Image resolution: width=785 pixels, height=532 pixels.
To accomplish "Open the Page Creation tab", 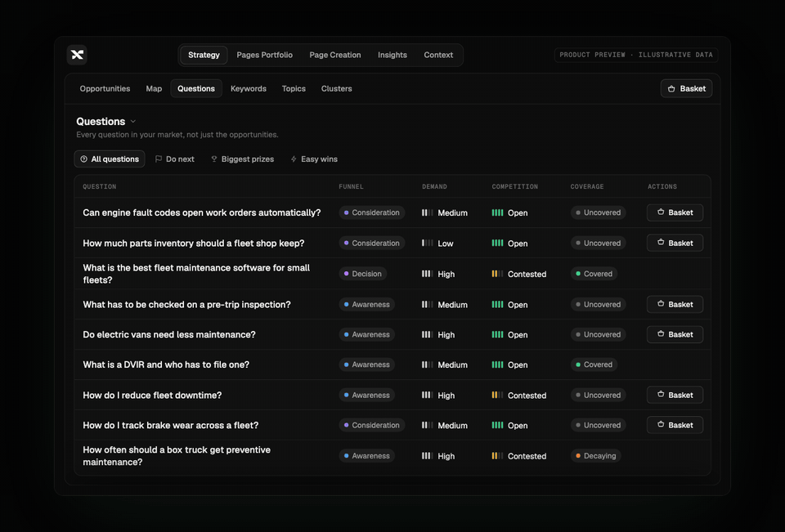I will click(335, 55).
